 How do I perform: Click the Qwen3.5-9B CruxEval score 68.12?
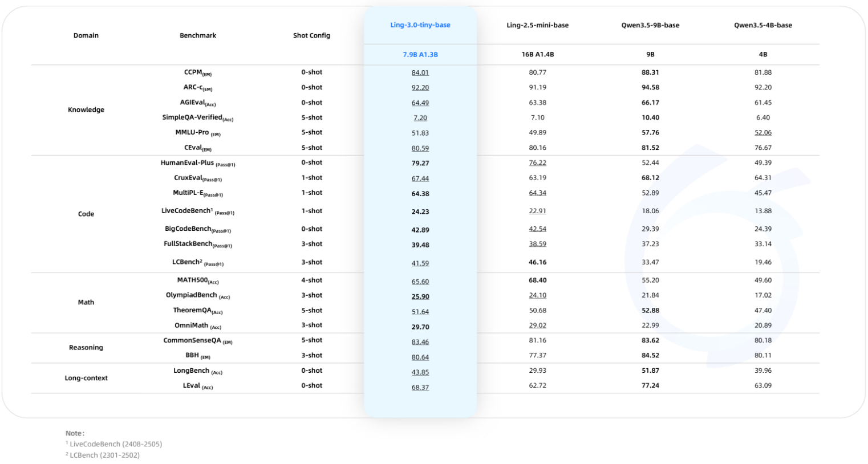[650, 178]
